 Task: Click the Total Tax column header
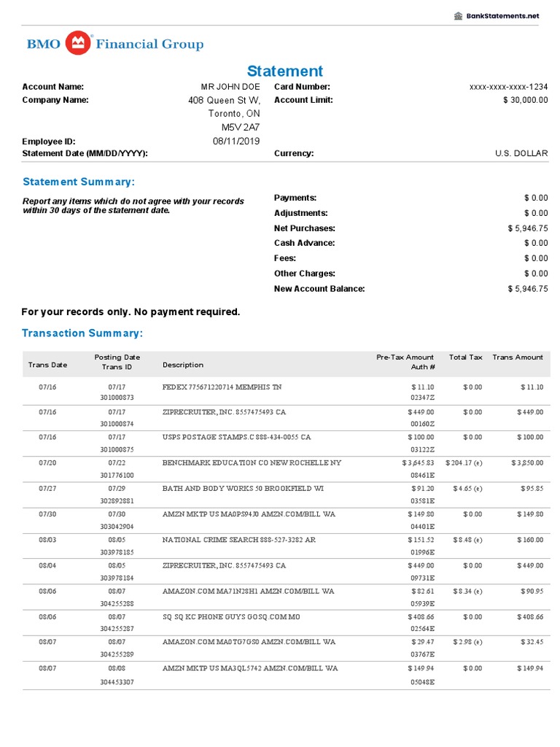pyautogui.click(x=465, y=357)
